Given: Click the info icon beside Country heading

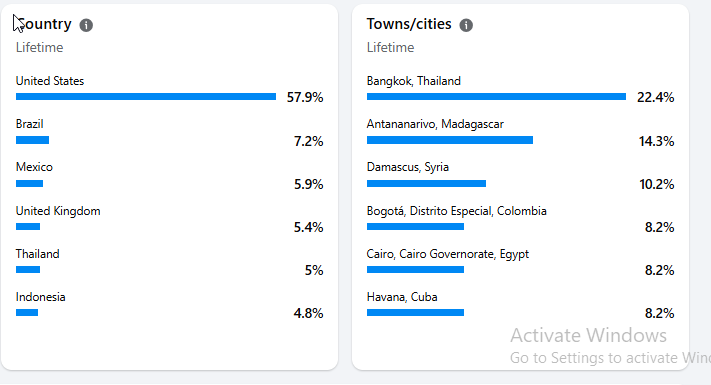Looking at the screenshot, I should click(86, 25).
